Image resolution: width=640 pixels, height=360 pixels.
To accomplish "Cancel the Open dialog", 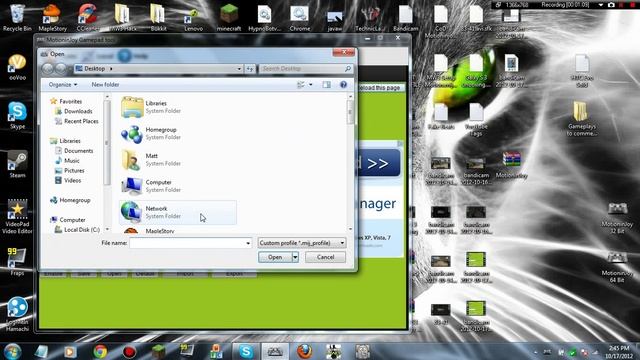I will click(325, 257).
